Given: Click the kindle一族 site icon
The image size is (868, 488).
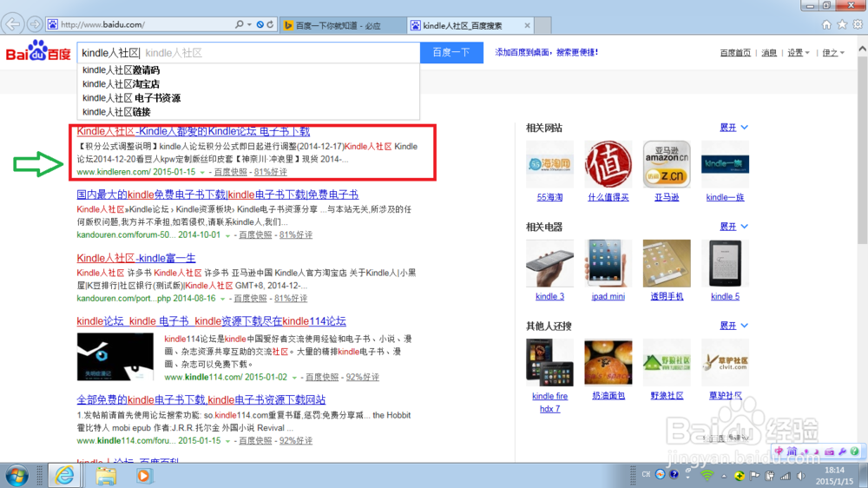Looking at the screenshot, I should coord(725,164).
